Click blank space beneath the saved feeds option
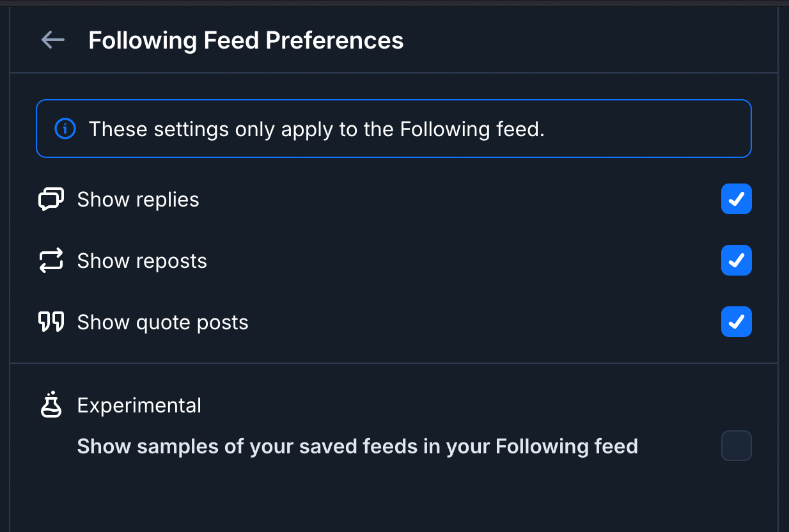The width and height of the screenshot is (789, 532). (x=394, y=499)
